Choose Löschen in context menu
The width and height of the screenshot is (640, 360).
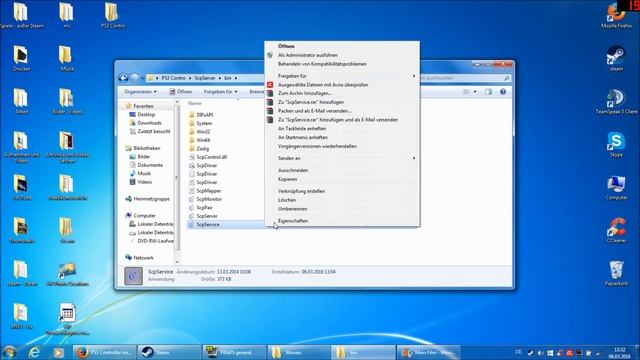(x=287, y=200)
